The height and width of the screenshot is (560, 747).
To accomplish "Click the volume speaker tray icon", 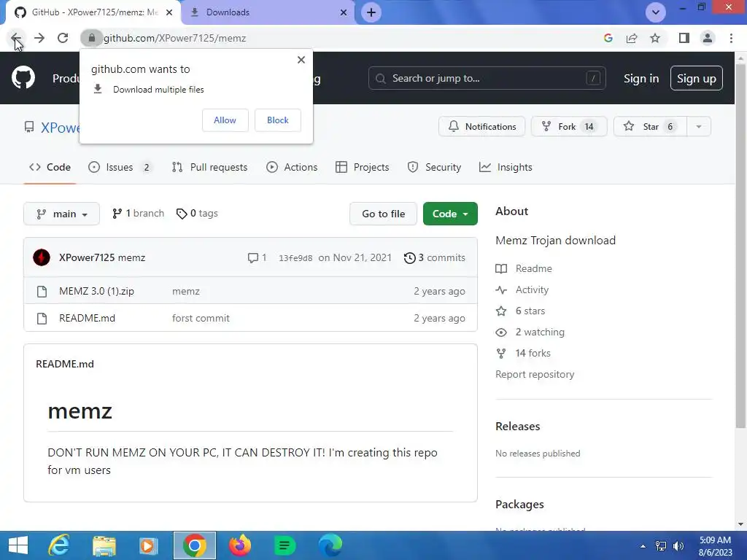I will (x=678, y=545).
